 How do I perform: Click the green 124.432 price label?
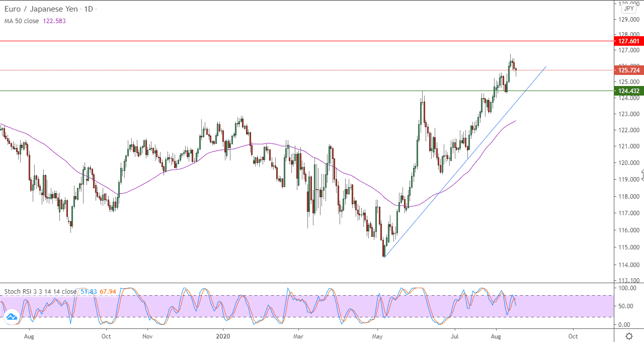[628, 91]
